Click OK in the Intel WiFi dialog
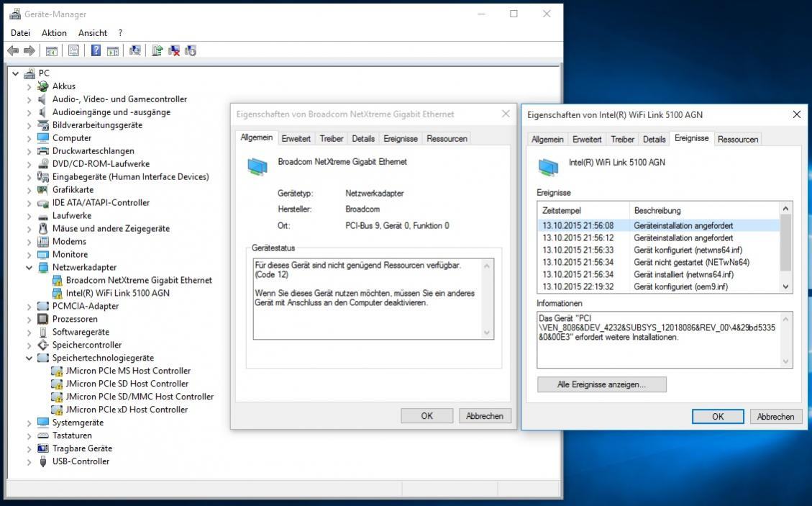The height and width of the screenshot is (506, 812). 718,416
